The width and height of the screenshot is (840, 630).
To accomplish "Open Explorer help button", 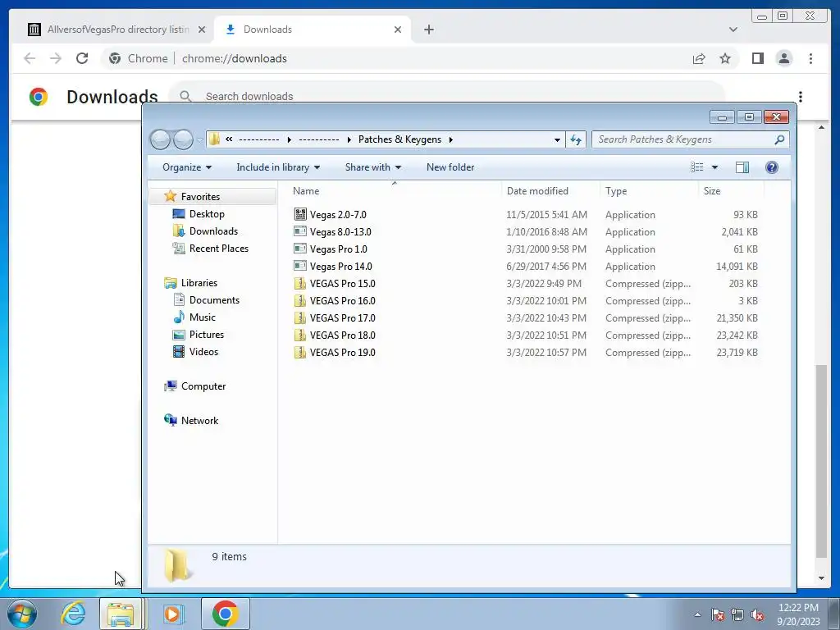I will (x=771, y=167).
